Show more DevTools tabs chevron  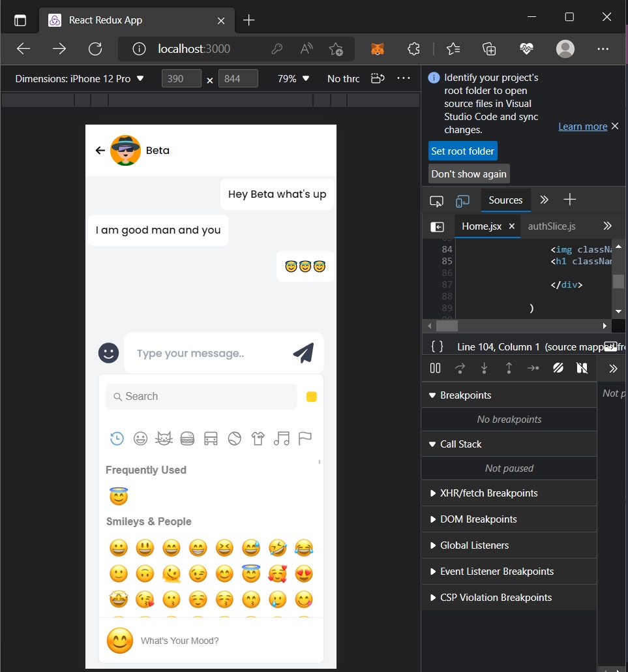pyautogui.click(x=545, y=200)
